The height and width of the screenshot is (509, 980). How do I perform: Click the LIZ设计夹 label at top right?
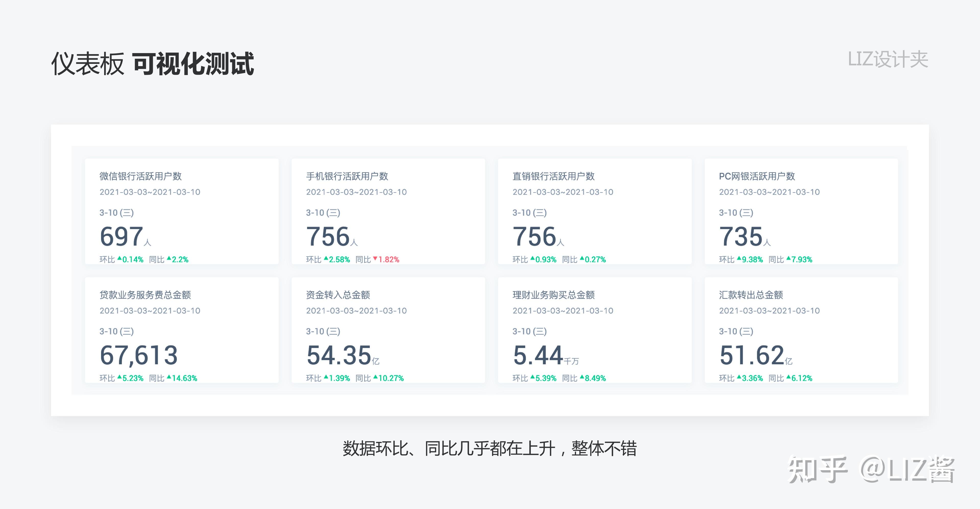point(888,59)
